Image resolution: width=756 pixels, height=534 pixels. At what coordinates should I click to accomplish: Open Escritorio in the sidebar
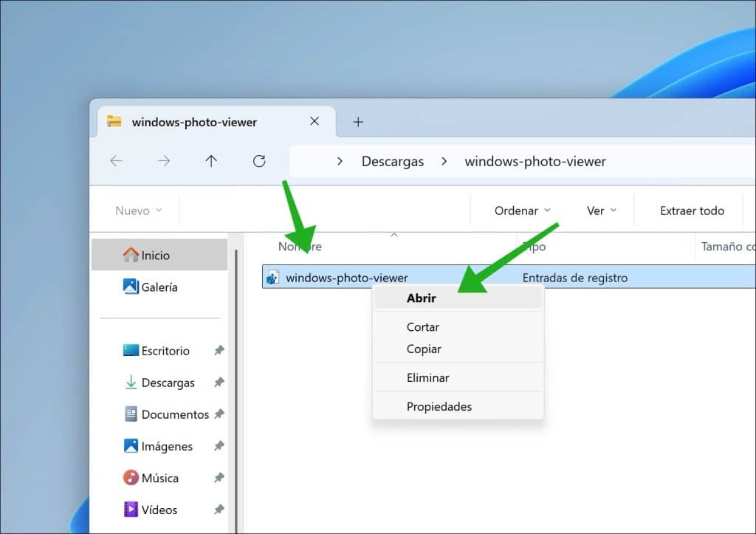pos(159,350)
